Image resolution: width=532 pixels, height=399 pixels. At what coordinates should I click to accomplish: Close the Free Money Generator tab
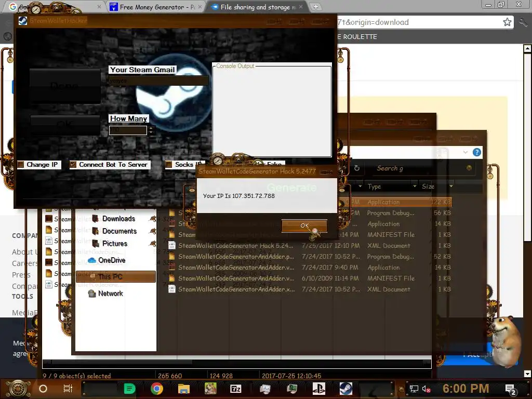[200, 7]
